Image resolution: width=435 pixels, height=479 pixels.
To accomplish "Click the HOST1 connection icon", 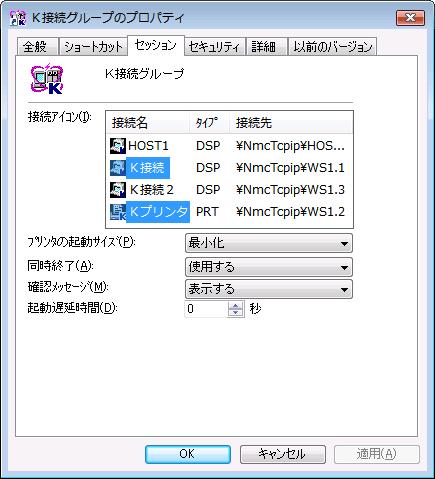I will tap(118, 146).
